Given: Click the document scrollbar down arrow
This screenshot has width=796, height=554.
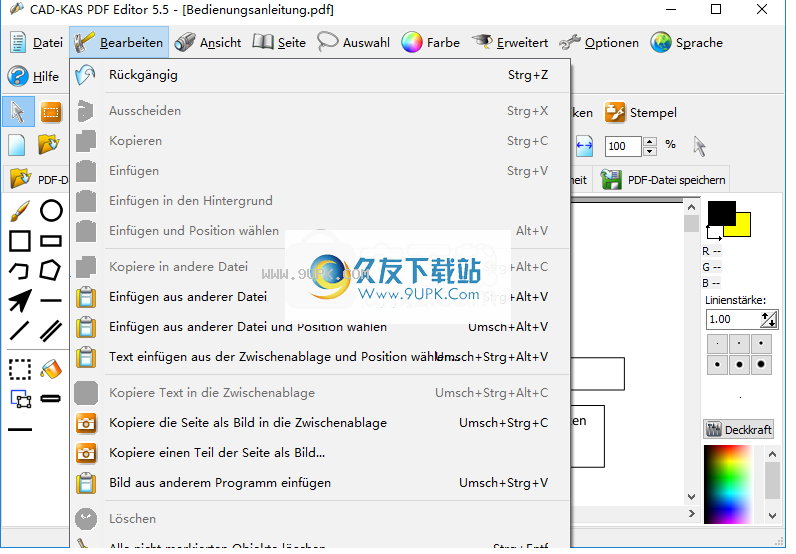Looking at the screenshot, I should pos(691,497).
